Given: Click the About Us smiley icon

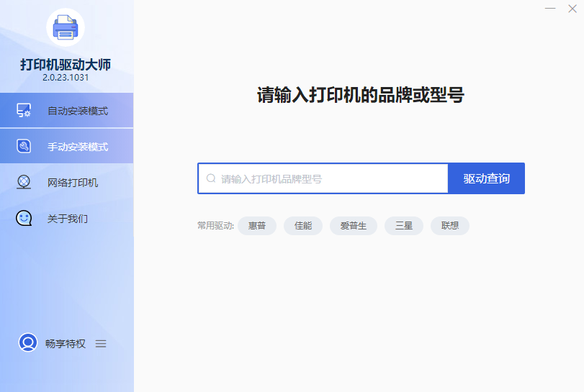Looking at the screenshot, I should tap(24, 218).
